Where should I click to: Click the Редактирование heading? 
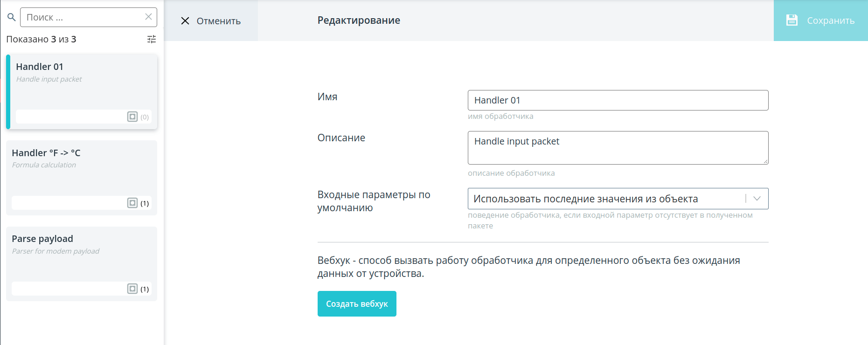click(359, 20)
